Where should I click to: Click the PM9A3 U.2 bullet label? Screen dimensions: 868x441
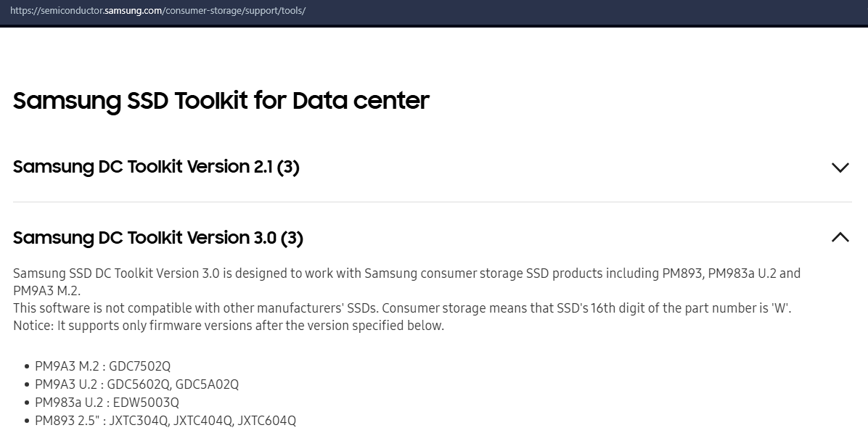pyautogui.click(x=67, y=384)
